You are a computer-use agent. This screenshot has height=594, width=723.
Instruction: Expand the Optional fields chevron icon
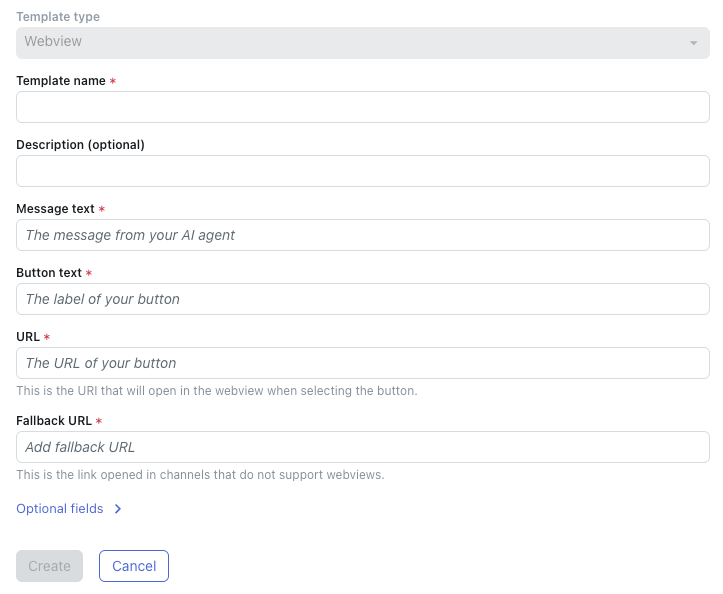(x=117, y=509)
